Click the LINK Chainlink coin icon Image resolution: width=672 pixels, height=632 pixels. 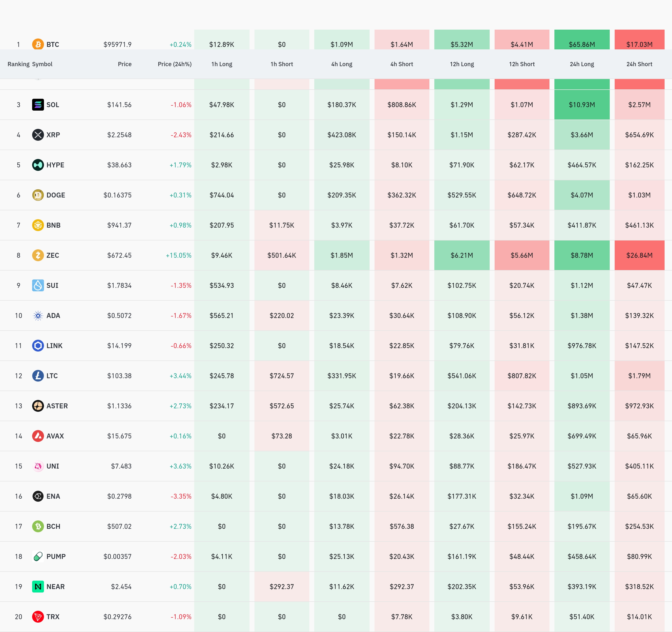38,346
